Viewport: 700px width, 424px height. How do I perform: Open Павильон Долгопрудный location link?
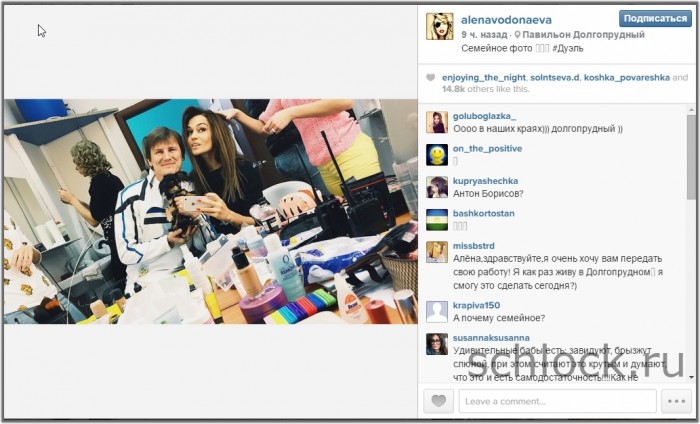pos(583,35)
